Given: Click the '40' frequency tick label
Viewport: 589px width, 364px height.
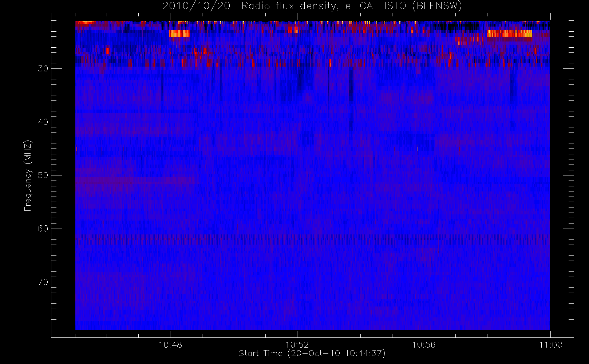Looking at the screenshot, I should click(x=43, y=122).
